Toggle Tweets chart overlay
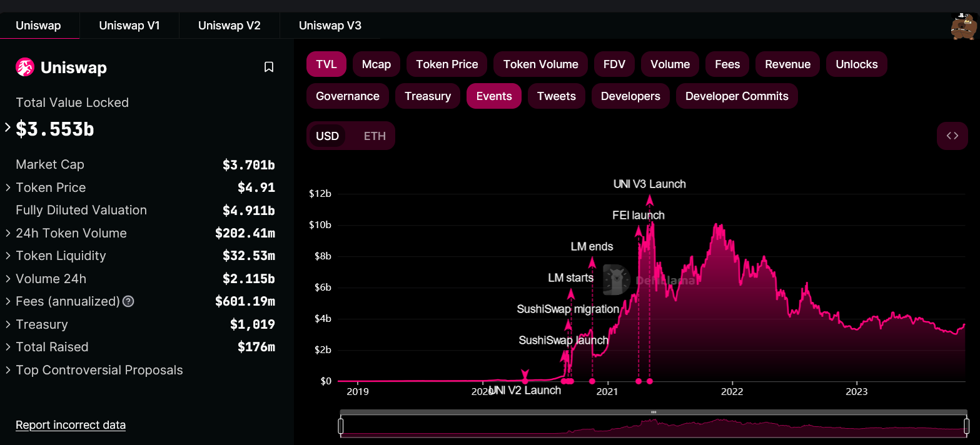Screen dimensions: 980x445 tap(557, 96)
